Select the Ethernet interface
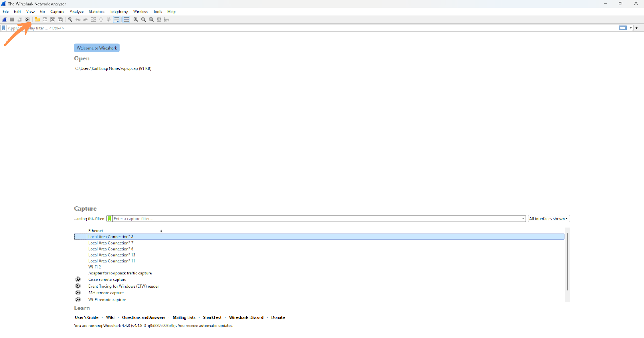This screenshot has width=644, height=338. [319, 231]
